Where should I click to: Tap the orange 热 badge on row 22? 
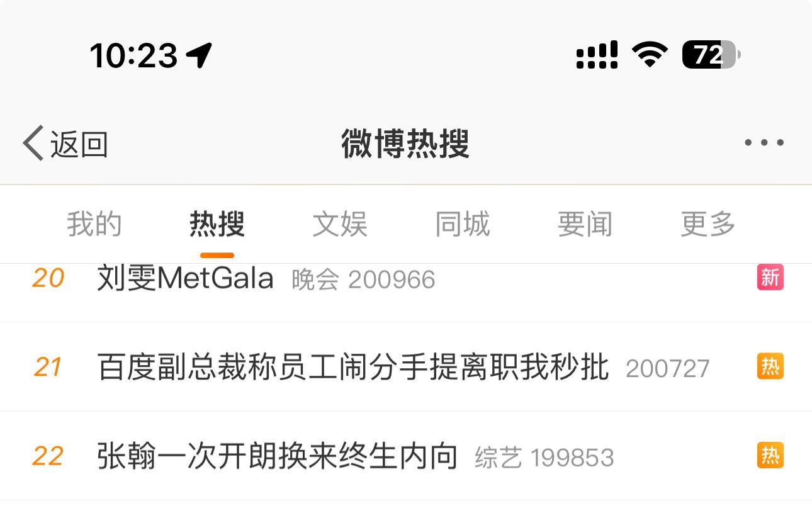[x=770, y=456]
